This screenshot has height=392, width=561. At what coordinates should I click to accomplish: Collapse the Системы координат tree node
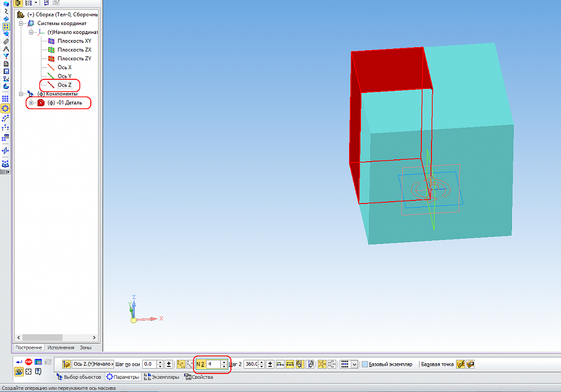pos(21,23)
